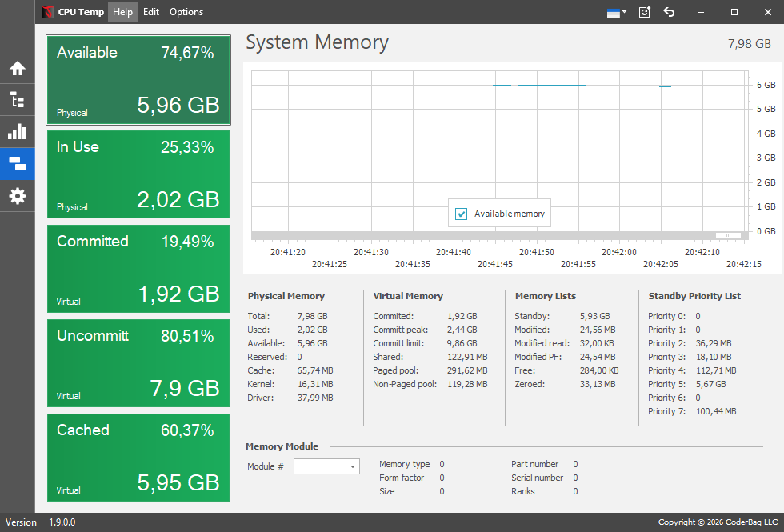This screenshot has height=532, width=784.
Task: Click Non-Paged pool value 119,28 MB
Action: [x=467, y=384]
